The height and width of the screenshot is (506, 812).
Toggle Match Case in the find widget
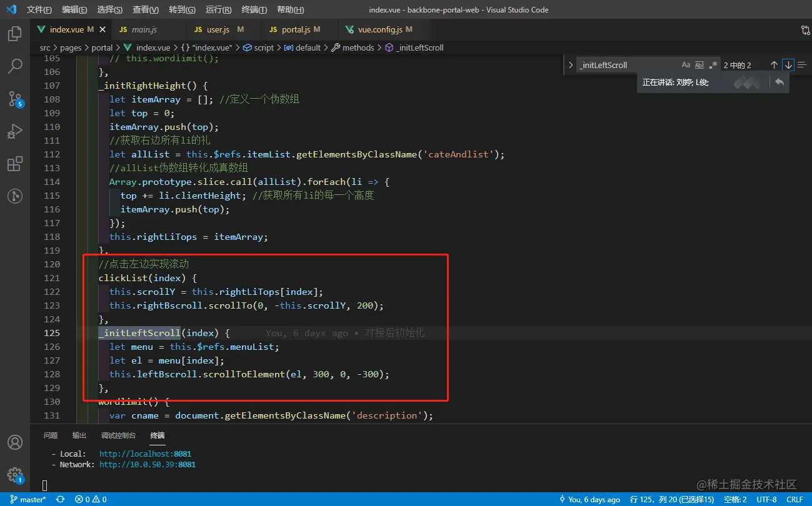[686, 65]
